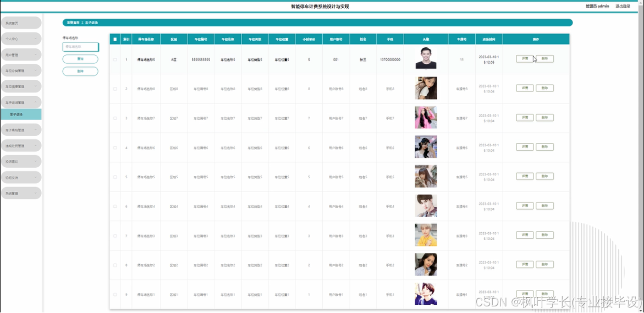Screen dimensions: 644x313
Task: Tick checkbox for row 停车场名称3
Action: coord(115,236)
